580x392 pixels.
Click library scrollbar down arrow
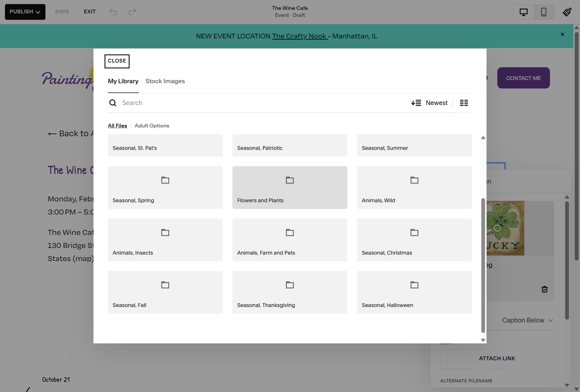click(x=483, y=340)
